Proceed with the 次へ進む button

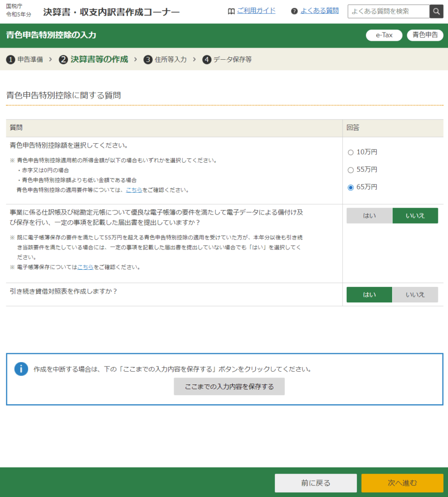pyautogui.click(x=402, y=483)
